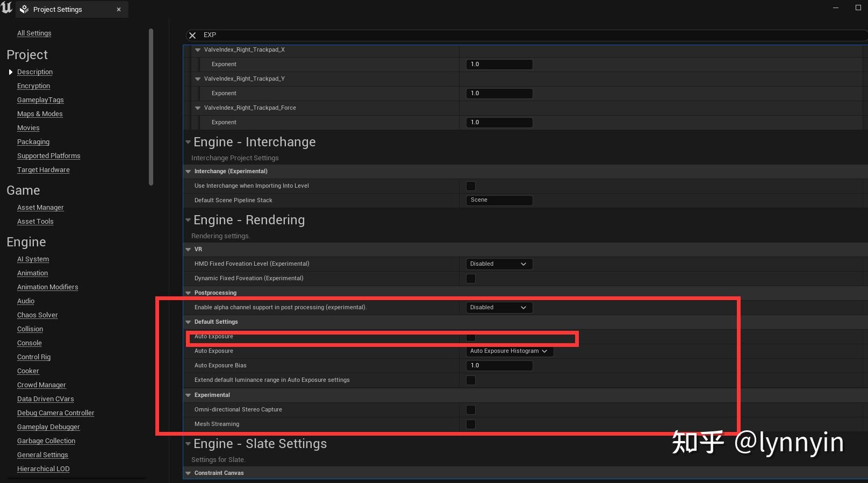
Task: Collapse ValveIndex_Right_Trackpad_Y row
Action: (198, 79)
